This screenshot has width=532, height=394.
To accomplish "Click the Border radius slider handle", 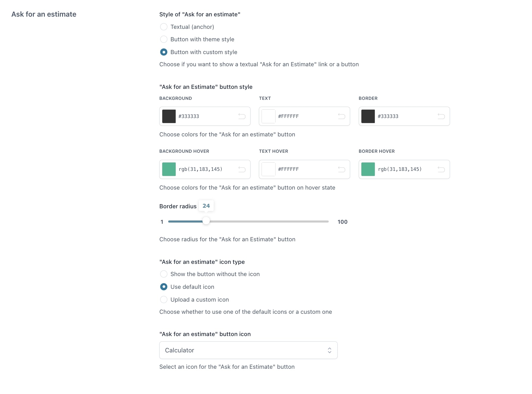I will pyautogui.click(x=206, y=221).
